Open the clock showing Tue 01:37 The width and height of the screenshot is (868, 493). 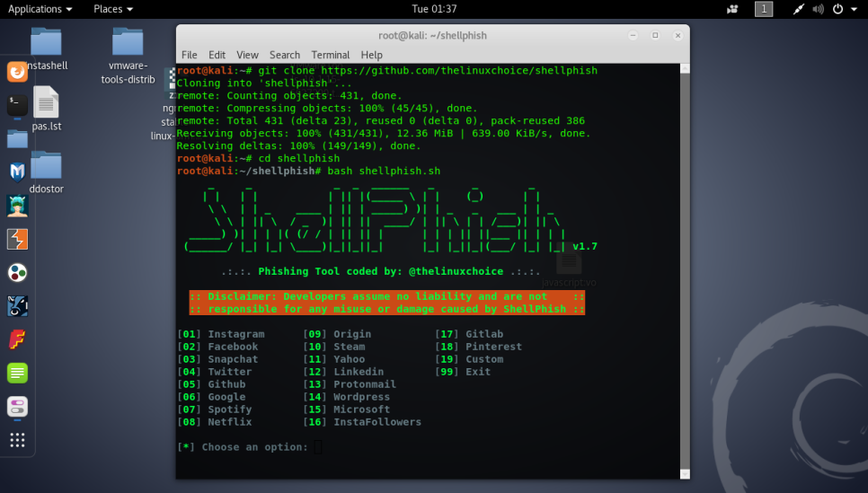tap(434, 9)
